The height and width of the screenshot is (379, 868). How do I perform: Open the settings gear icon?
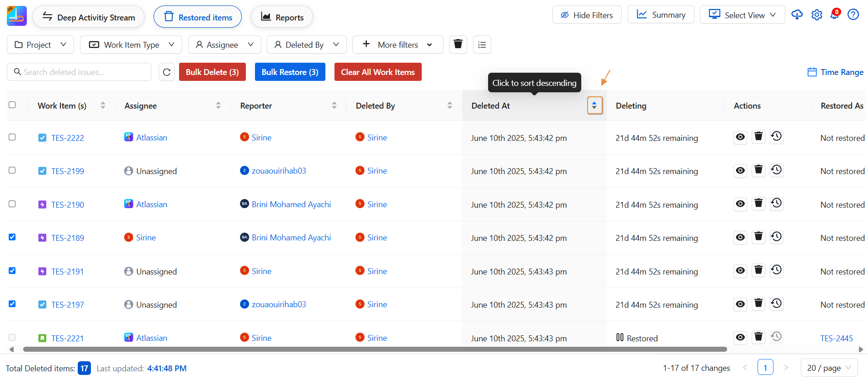pos(817,15)
